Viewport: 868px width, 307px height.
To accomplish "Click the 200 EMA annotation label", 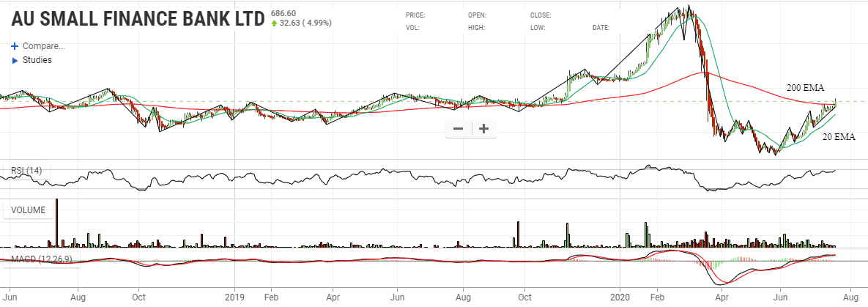I will coord(806,87).
